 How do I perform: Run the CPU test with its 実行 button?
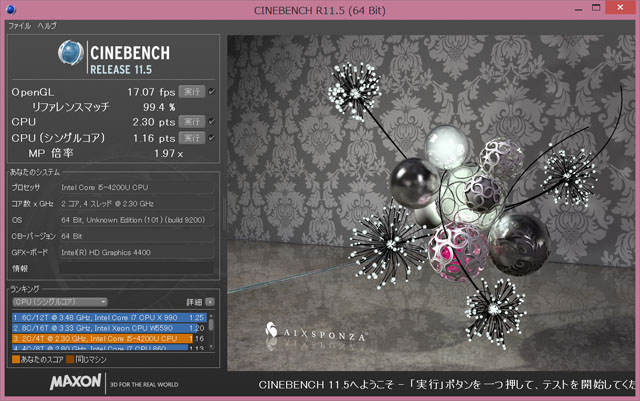192,122
